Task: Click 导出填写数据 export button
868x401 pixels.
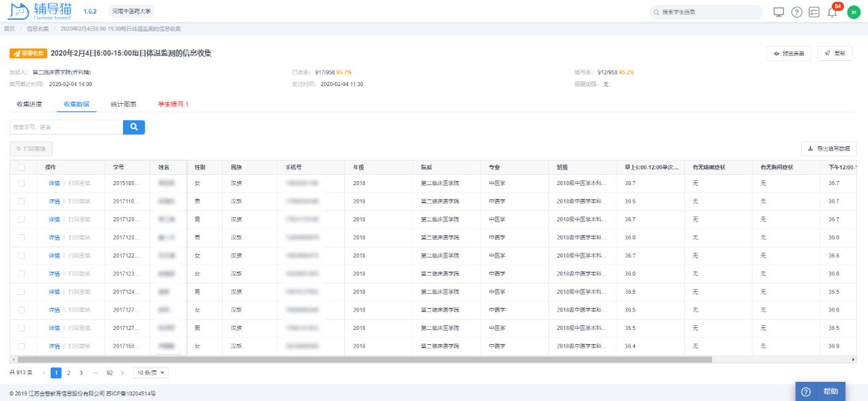Action: point(828,148)
